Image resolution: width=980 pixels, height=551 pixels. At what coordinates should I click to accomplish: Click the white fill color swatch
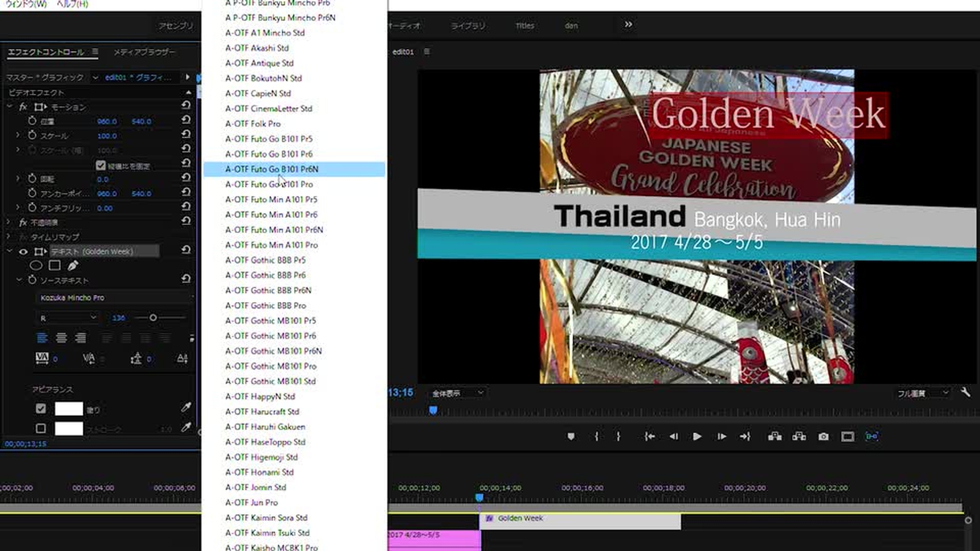click(x=69, y=409)
